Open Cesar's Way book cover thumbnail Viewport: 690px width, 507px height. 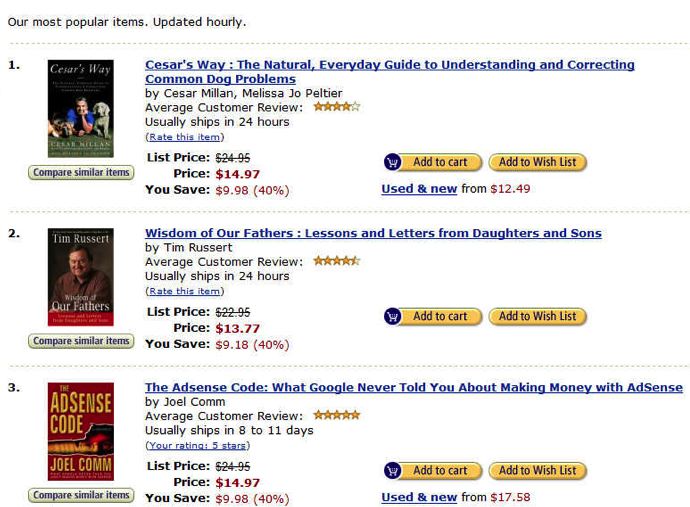tap(81, 108)
